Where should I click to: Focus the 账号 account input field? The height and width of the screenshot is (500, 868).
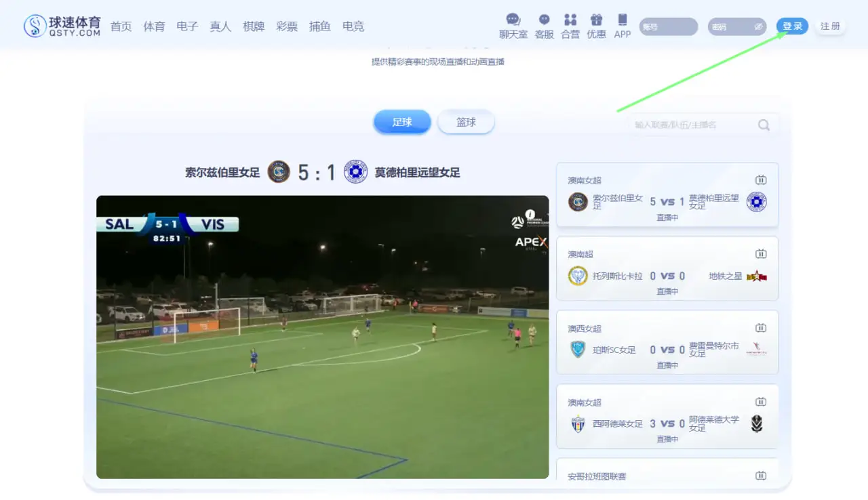(x=668, y=26)
